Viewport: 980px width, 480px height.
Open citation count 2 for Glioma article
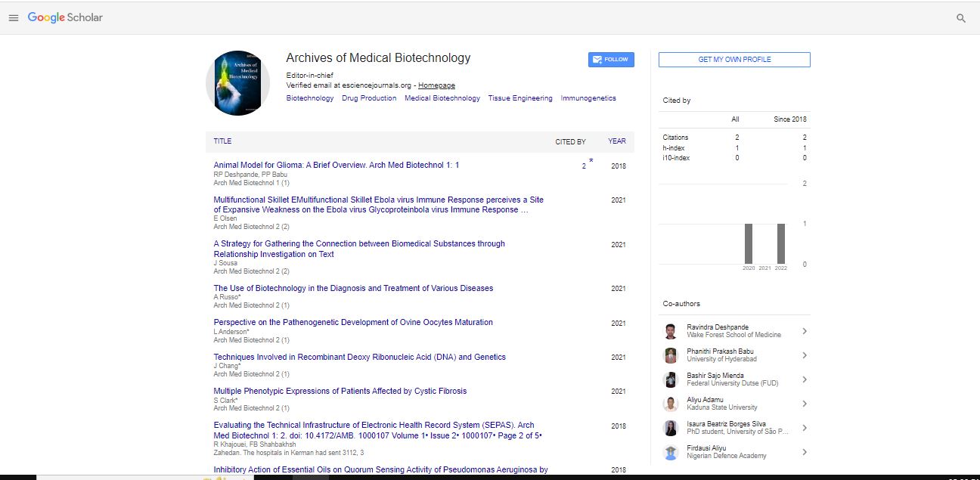click(x=584, y=166)
